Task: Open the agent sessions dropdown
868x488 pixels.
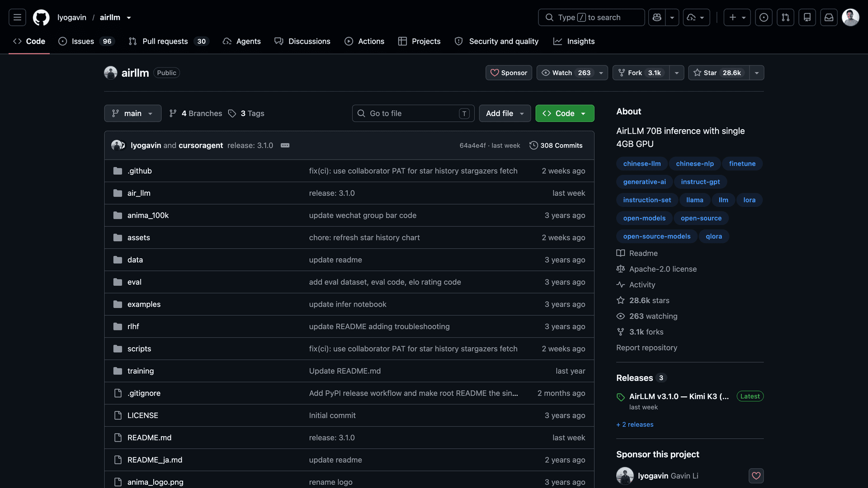Action: click(696, 17)
